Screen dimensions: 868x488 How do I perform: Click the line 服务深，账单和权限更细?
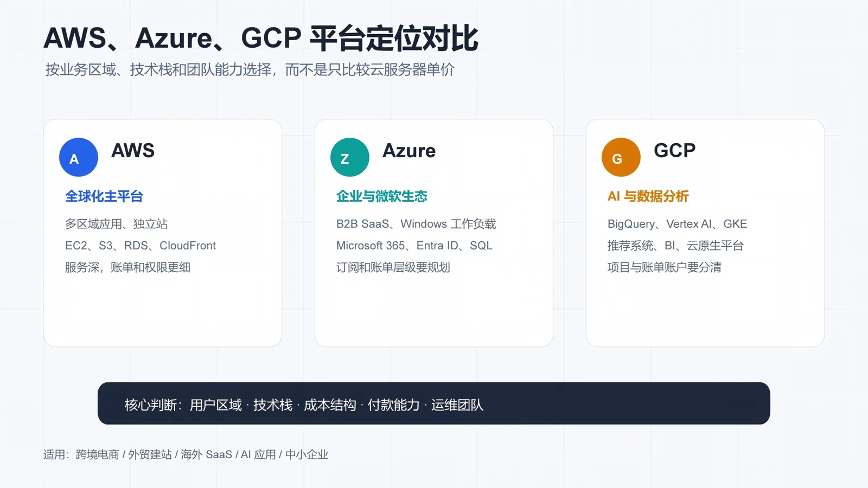click(127, 267)
